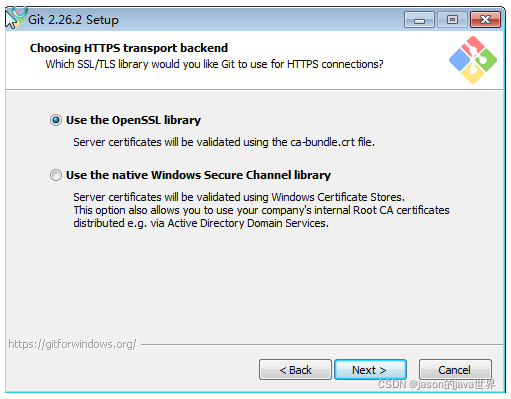Select the native Windows Secure Channel radio button

[56, 175]
